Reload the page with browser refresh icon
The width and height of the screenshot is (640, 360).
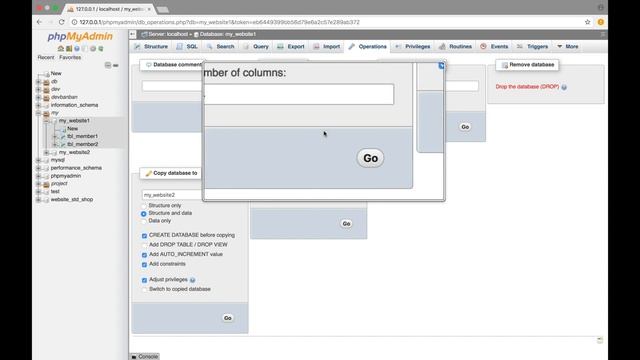pos(62,22)
